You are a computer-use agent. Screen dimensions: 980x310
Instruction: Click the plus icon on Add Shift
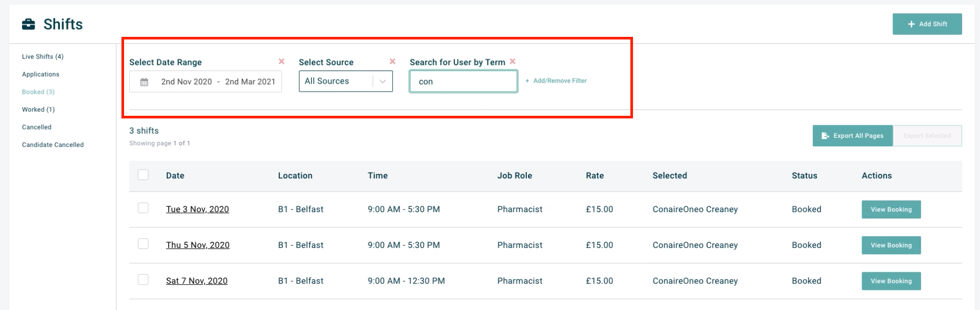pyautogui.click(x=911, y=24)
